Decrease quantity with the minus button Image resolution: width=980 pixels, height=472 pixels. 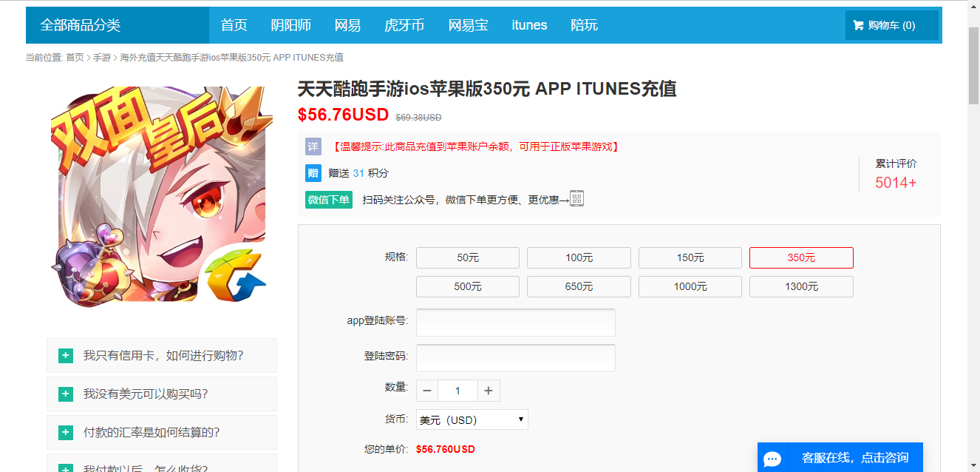[x=427, y=391]
